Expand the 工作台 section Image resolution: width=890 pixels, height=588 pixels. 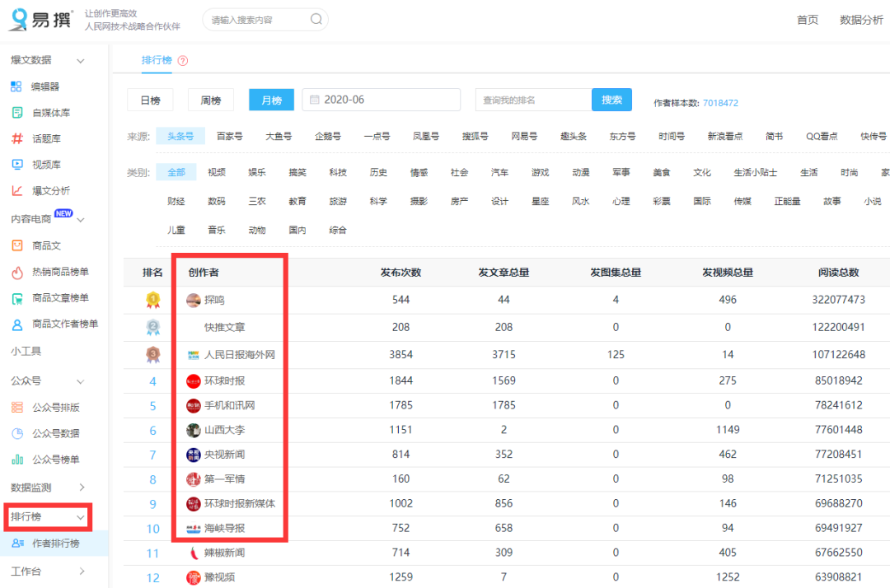(82, 571)
